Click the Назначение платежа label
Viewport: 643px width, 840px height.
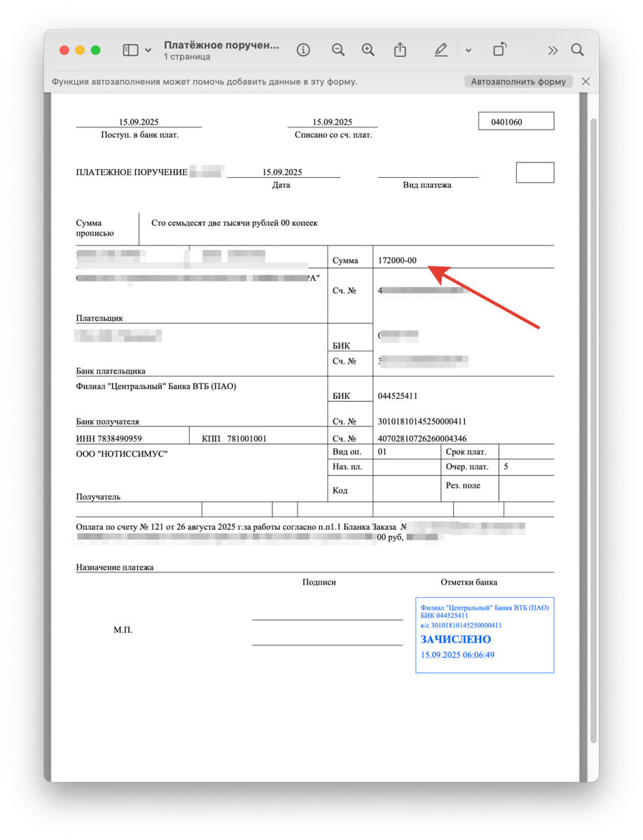(115, 567)
